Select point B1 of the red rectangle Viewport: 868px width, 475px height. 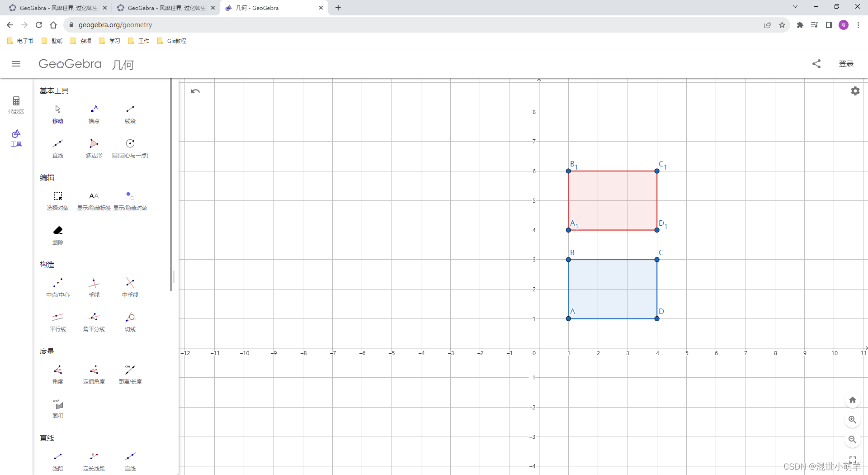click(x=568, y=171)
